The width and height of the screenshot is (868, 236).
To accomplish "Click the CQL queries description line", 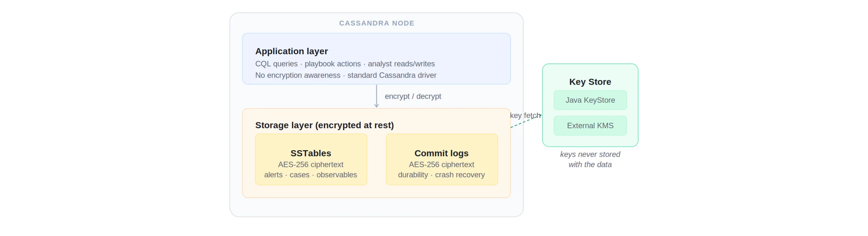I will click(x=345, y=64).
